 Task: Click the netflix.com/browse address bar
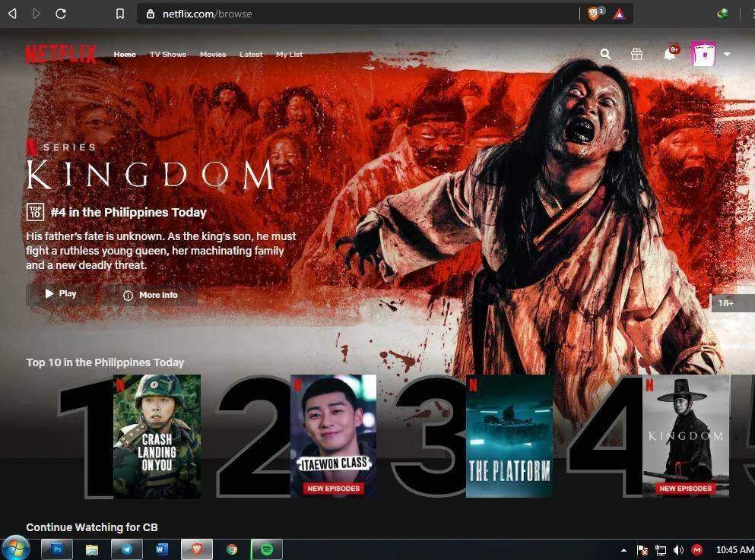(358, 14)
